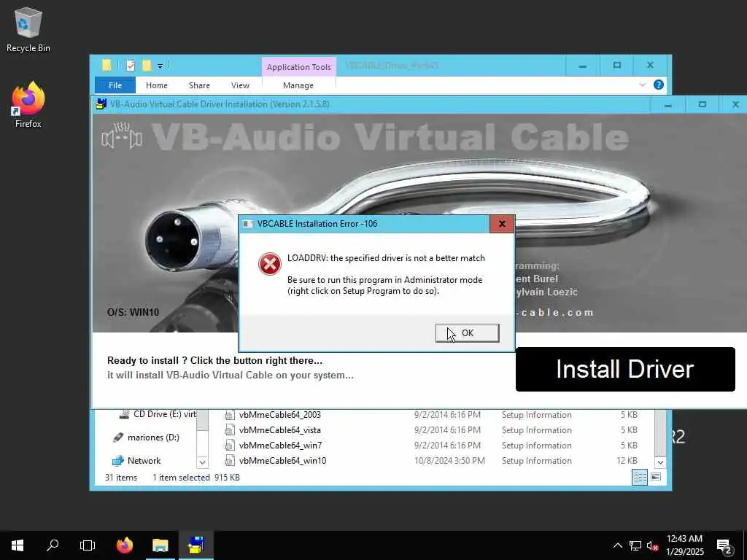Show hidden system tray icons
This screenshot has height=560, width=747.
(617, 545)
